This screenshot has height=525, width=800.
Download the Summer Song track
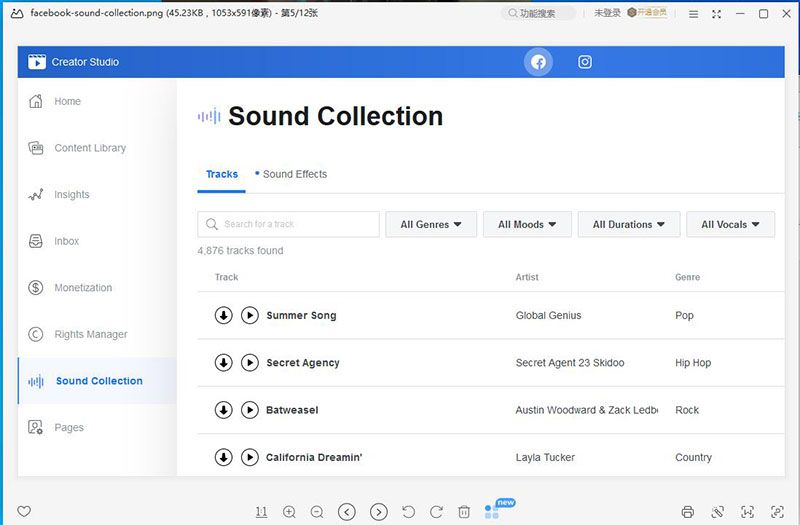pyautogui.click(x=223, y=315)
